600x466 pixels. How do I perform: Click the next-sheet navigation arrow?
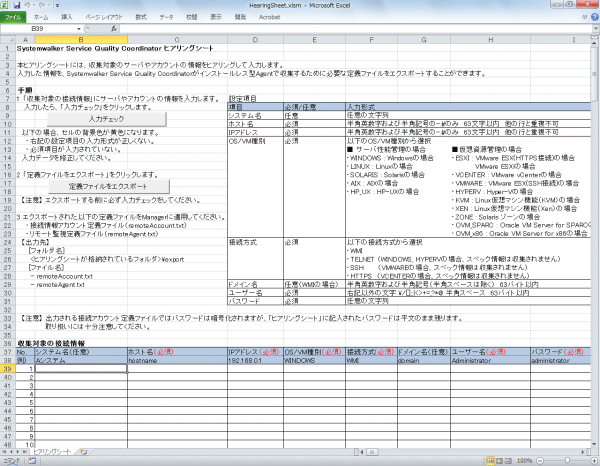(18, 452)
